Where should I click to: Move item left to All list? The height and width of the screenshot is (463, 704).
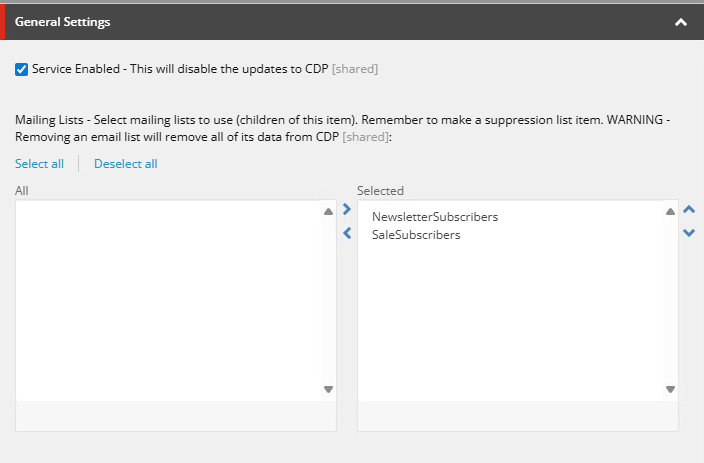pos(347,233)
